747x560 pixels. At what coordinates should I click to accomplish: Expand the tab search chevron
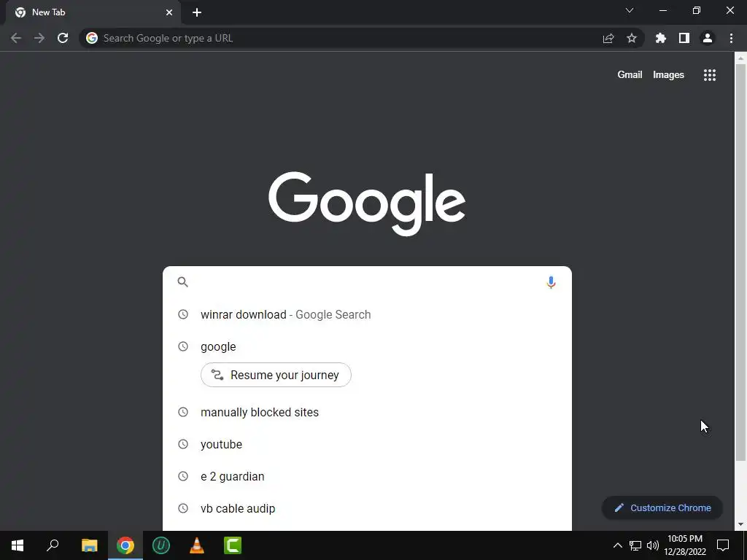[630, 10]
